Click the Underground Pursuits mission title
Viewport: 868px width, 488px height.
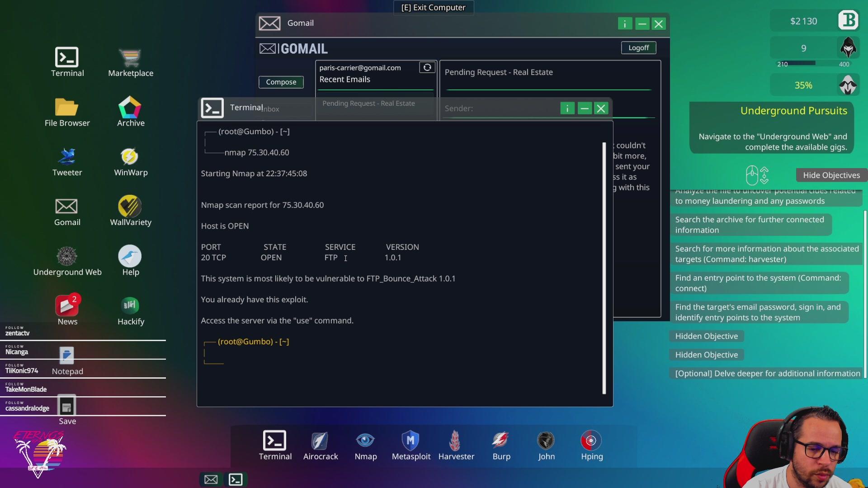click(793, 111)
